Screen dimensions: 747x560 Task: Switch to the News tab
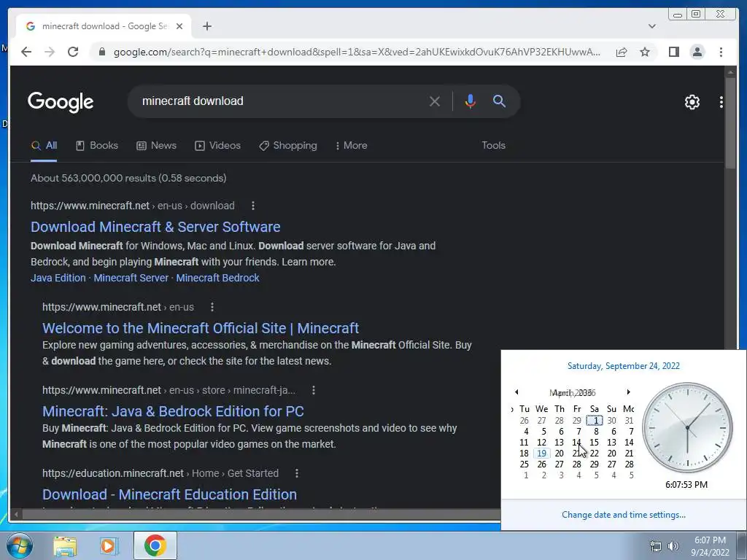coord(156,146)
